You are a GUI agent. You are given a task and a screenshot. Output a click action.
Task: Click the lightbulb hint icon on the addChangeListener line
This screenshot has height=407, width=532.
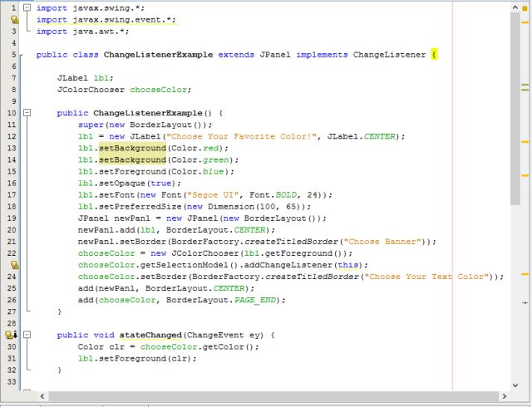[x=14, y=265]
